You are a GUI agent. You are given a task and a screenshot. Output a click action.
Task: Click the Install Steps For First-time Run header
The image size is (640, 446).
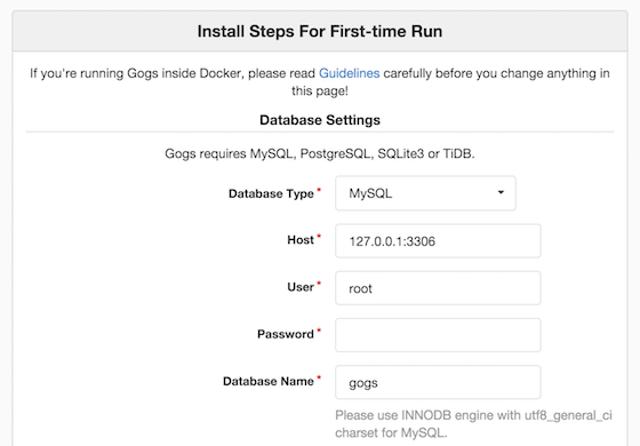[x=320, y=31]
